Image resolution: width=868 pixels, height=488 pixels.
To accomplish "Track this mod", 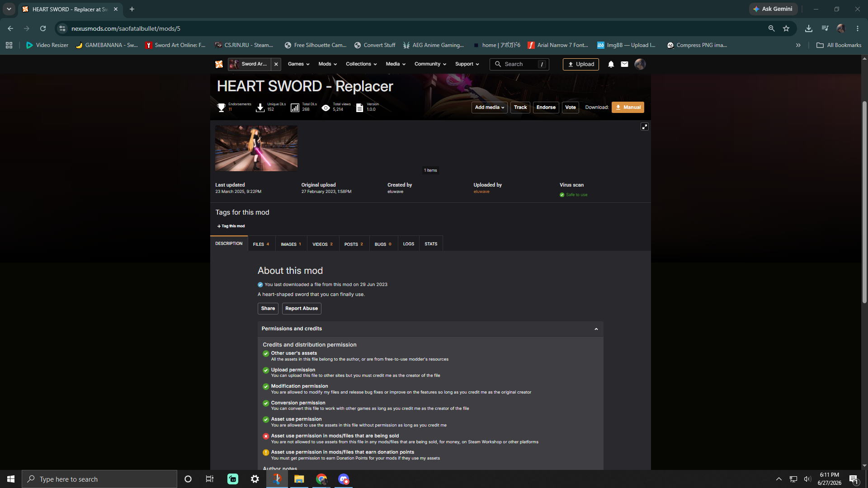I will point(520,108).
